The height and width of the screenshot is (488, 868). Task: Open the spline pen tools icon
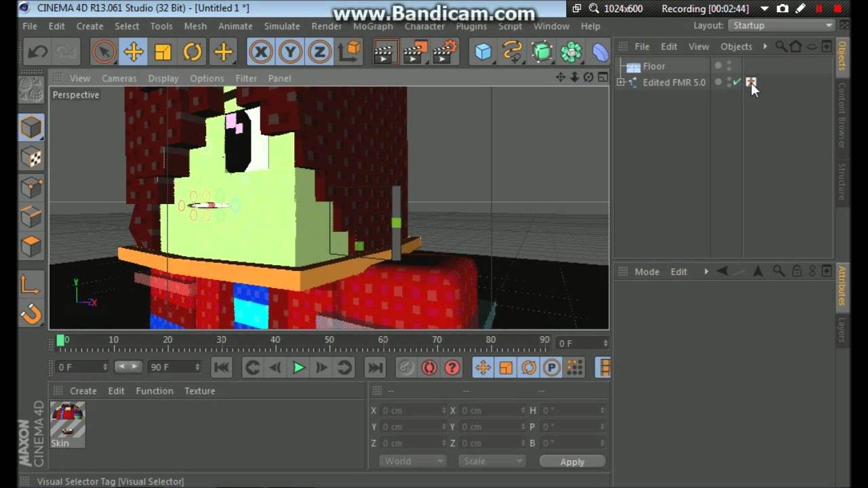[513, 52]
